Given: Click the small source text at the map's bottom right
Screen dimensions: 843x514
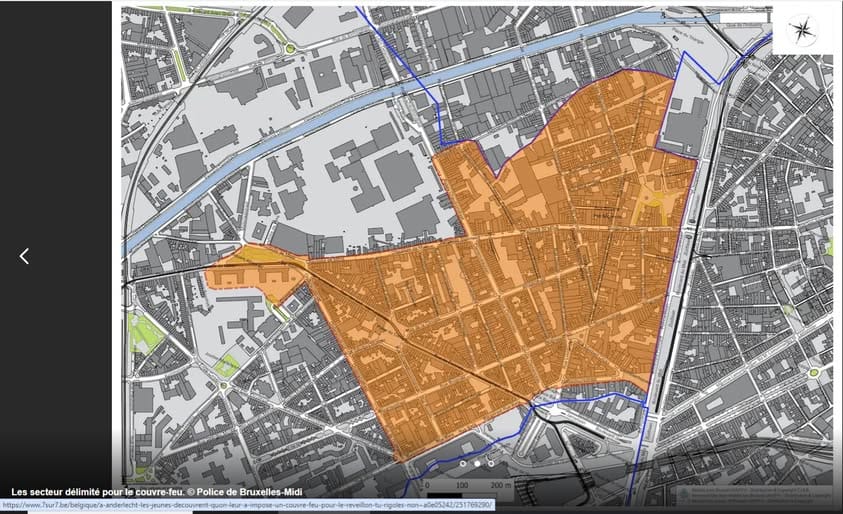Looking at the screenshot, I should click(x=750, y=495).
